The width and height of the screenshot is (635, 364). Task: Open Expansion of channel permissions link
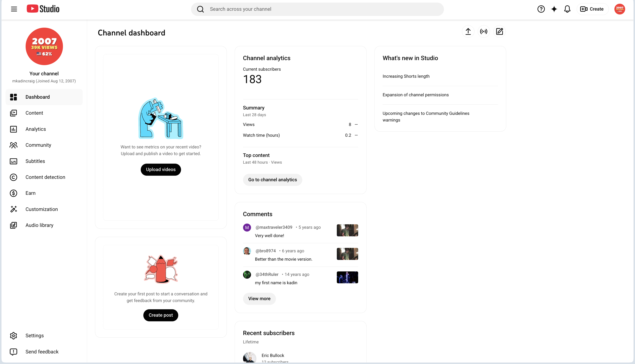point(416,95)
